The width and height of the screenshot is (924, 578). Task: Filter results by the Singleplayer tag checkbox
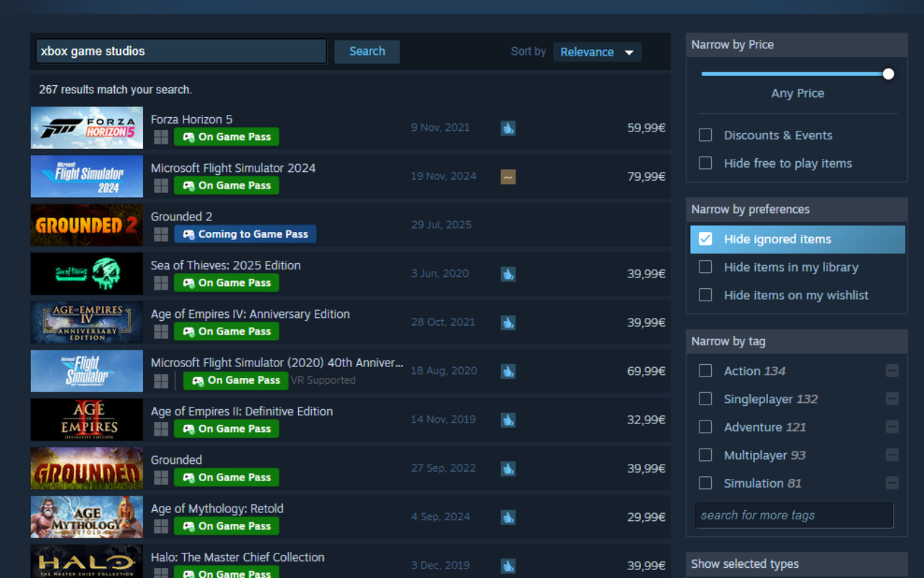coord(705,399)
